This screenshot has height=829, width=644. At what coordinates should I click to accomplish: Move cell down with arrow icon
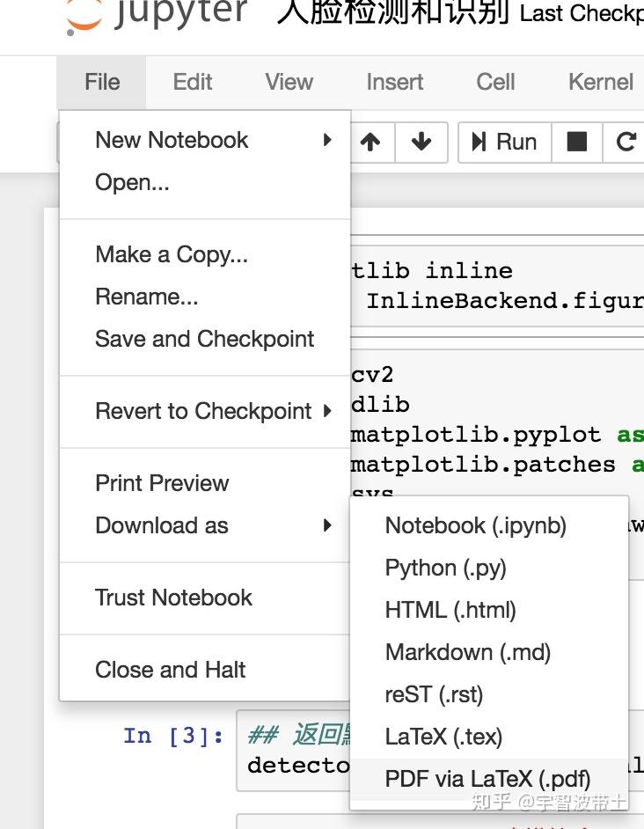click(x=421, y=142)
